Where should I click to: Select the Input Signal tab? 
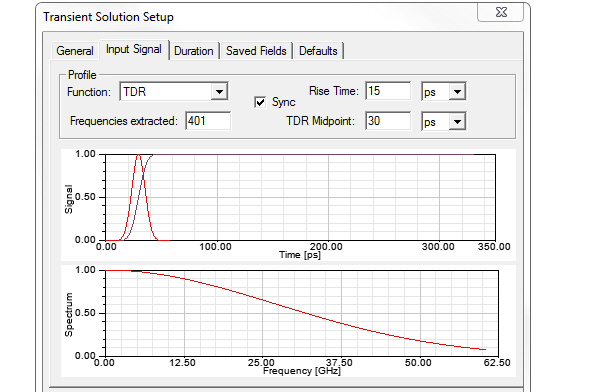point(134,50)
